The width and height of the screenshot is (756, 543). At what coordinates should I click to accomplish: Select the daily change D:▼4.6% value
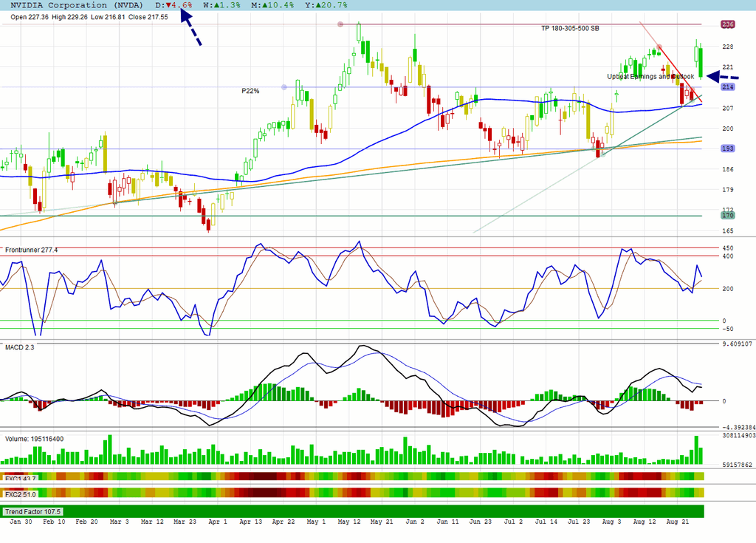click(x=173, y=5)
